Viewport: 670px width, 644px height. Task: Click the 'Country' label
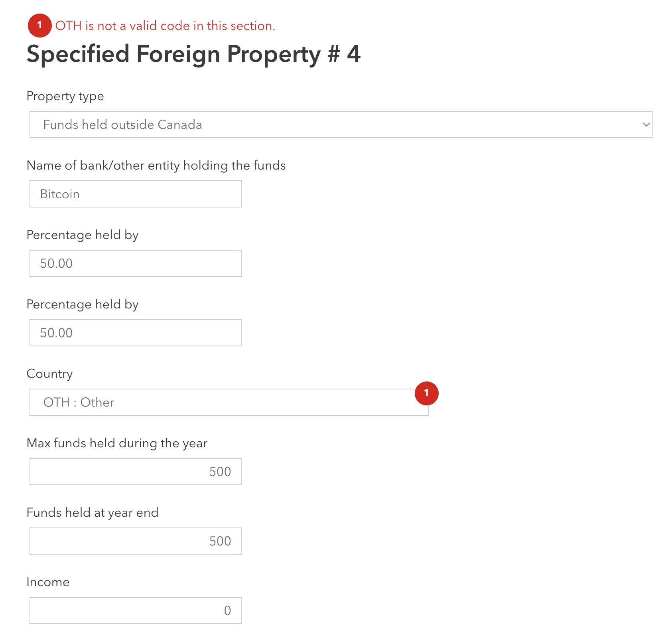[49, 374]
